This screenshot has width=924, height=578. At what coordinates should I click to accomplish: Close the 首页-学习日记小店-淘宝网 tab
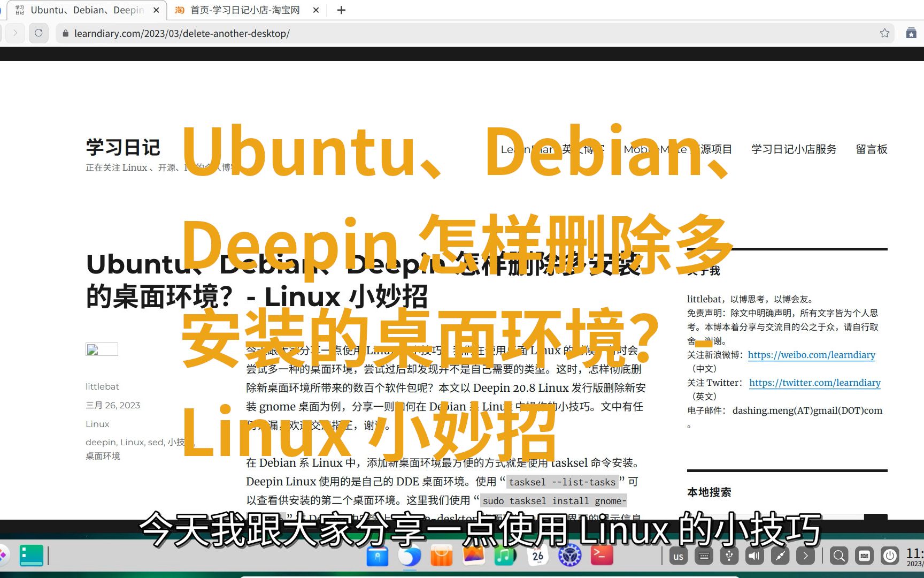tap(316, 10)
